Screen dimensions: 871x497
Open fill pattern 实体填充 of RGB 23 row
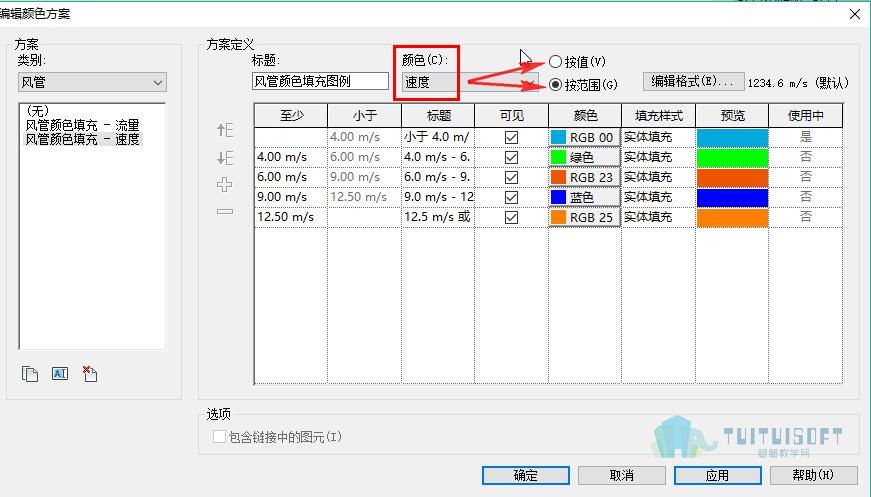(x=658, y=177)
